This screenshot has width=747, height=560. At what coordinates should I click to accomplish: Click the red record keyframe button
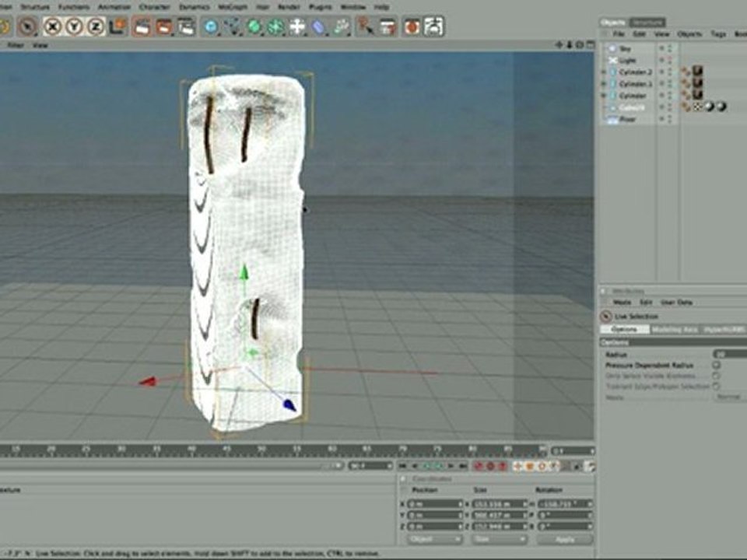click(479, 466)
